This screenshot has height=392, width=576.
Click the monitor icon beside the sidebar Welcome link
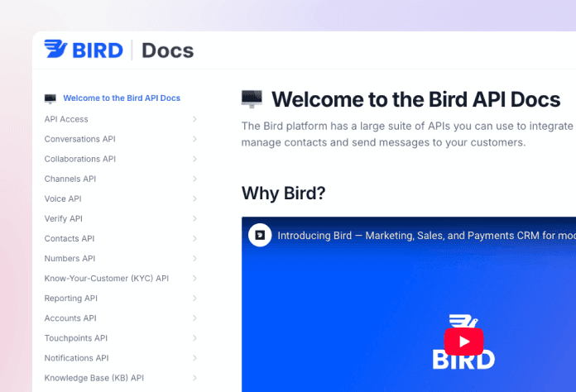[x=50, y=98]
